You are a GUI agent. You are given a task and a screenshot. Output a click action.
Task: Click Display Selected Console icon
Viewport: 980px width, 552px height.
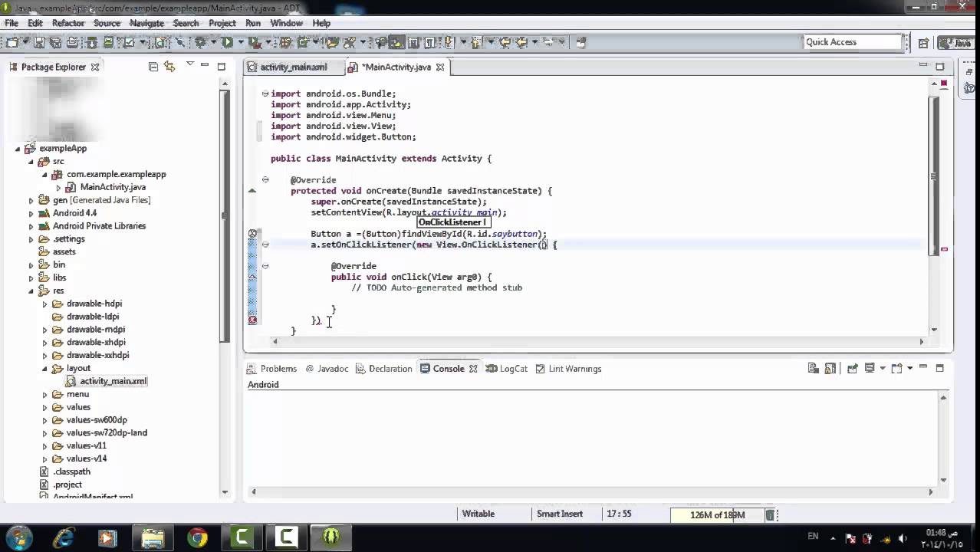pos(870,368)
